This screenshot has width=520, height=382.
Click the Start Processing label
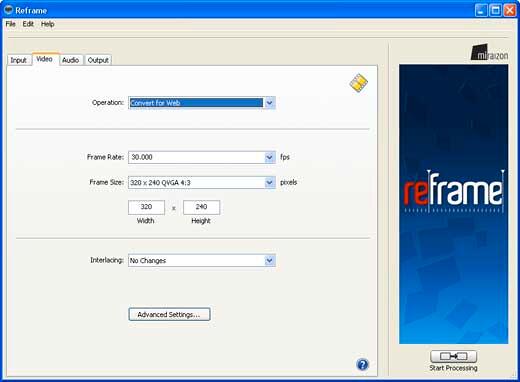point(453,368)
